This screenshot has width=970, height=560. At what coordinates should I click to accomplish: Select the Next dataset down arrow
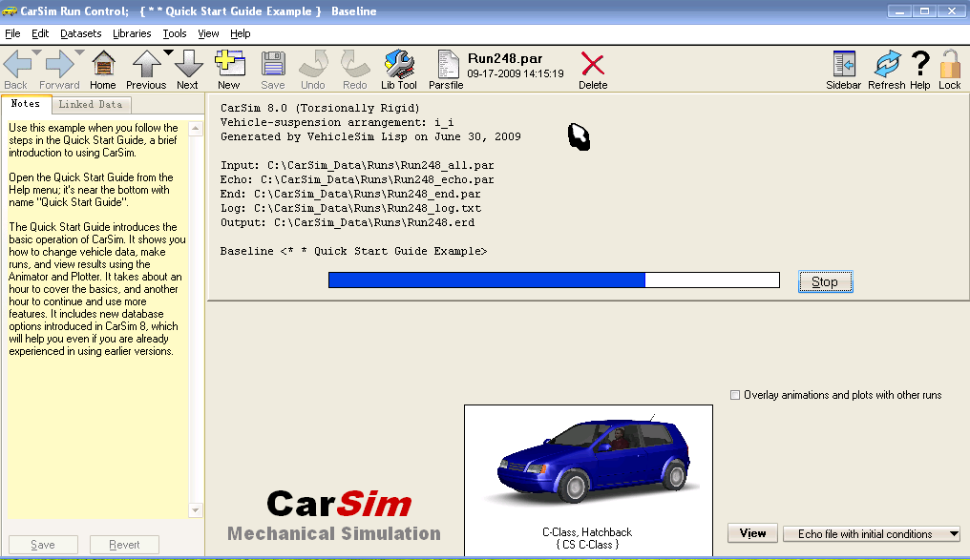(x=189, y=64)
